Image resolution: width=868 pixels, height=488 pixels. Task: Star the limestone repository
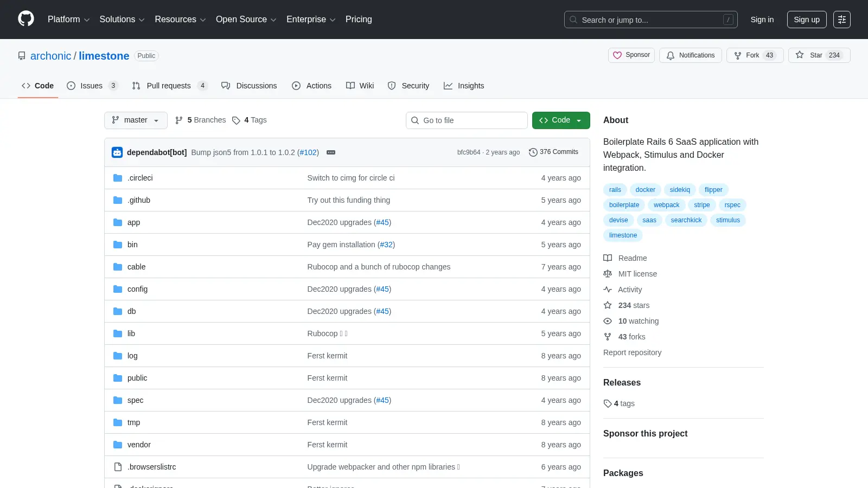pyautogui.click(x=819, y=55)
